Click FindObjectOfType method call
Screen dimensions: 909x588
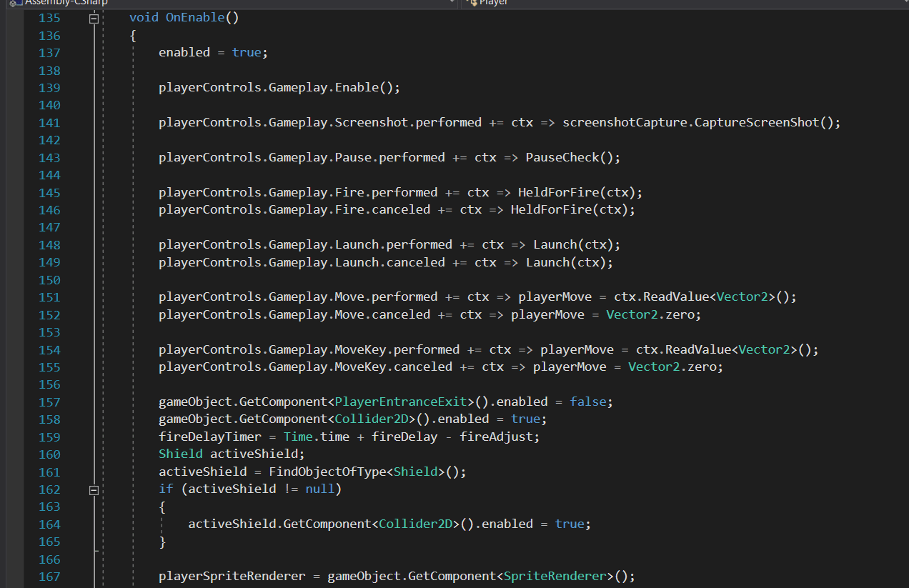(x=327, y=472)
